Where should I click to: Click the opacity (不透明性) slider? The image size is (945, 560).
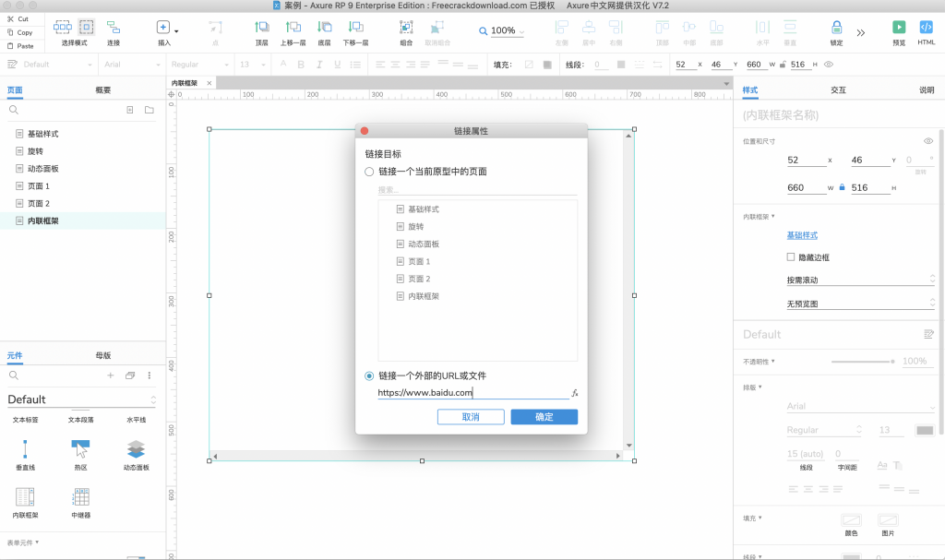pyautogui.click(x=862, y=362)
